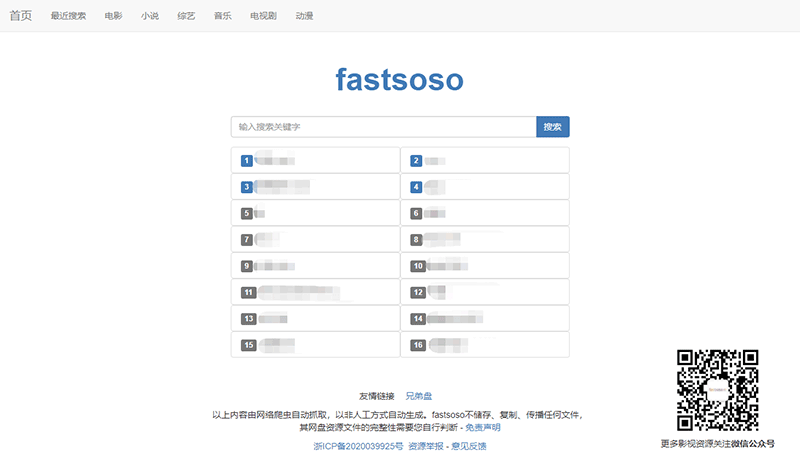Image resolution: width=800 pixels, height=475 pixels.
Task: Click the blue 搜索 button
Action: [553, 127]
